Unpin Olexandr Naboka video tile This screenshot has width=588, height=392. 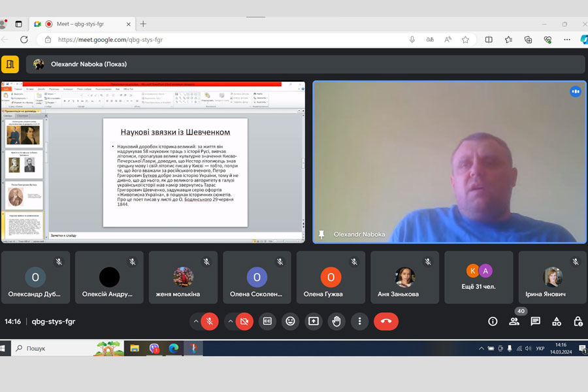[321, 235]
